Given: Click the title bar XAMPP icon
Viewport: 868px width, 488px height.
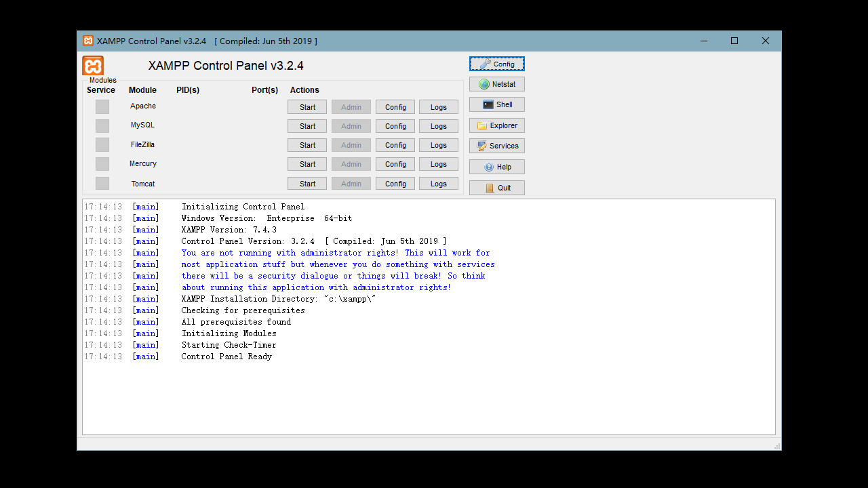Looking at the screenshot, I should coord(88,41).
